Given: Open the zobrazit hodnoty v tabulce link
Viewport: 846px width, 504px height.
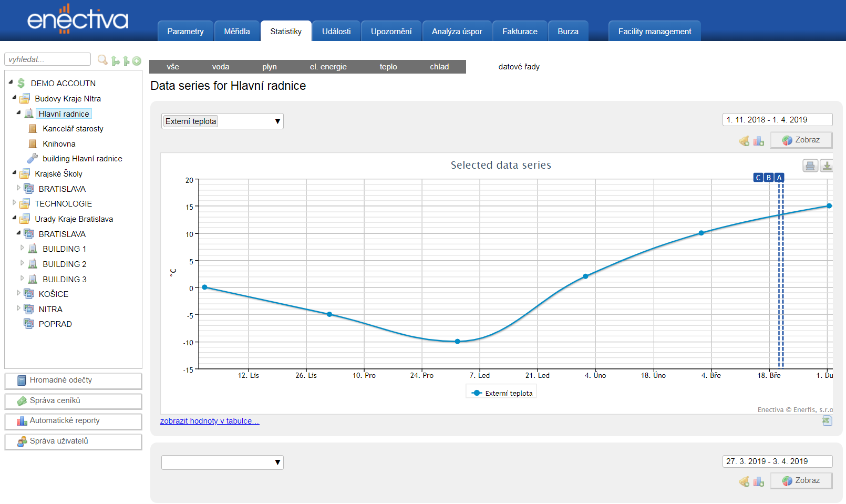Looking at the screenshot, I should [209, 421].
